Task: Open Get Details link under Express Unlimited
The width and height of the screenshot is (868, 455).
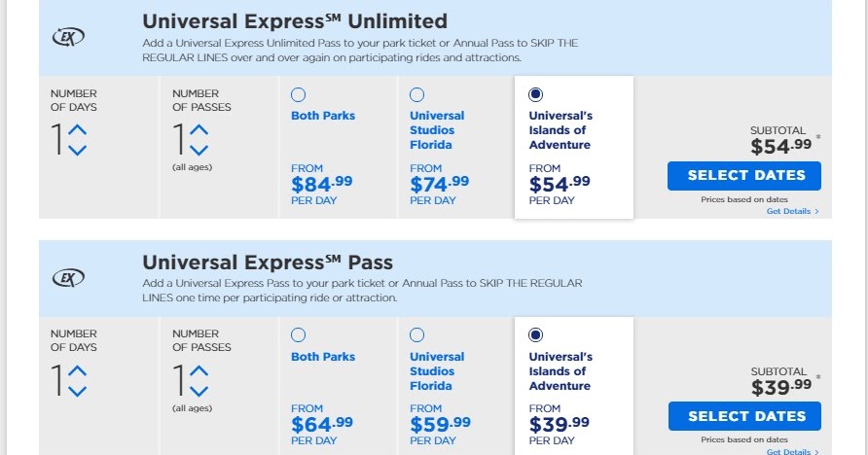Action: (x=792, y=211)
